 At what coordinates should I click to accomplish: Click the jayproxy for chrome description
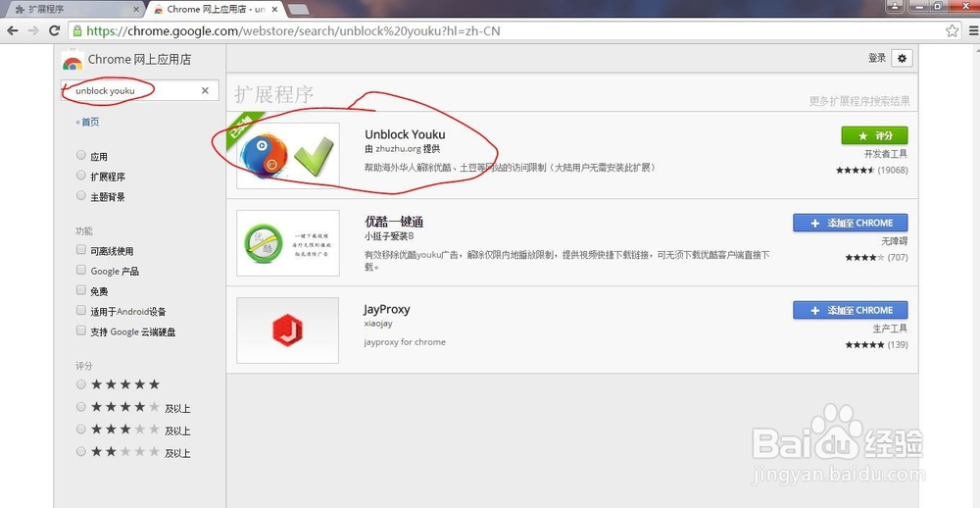405,342
